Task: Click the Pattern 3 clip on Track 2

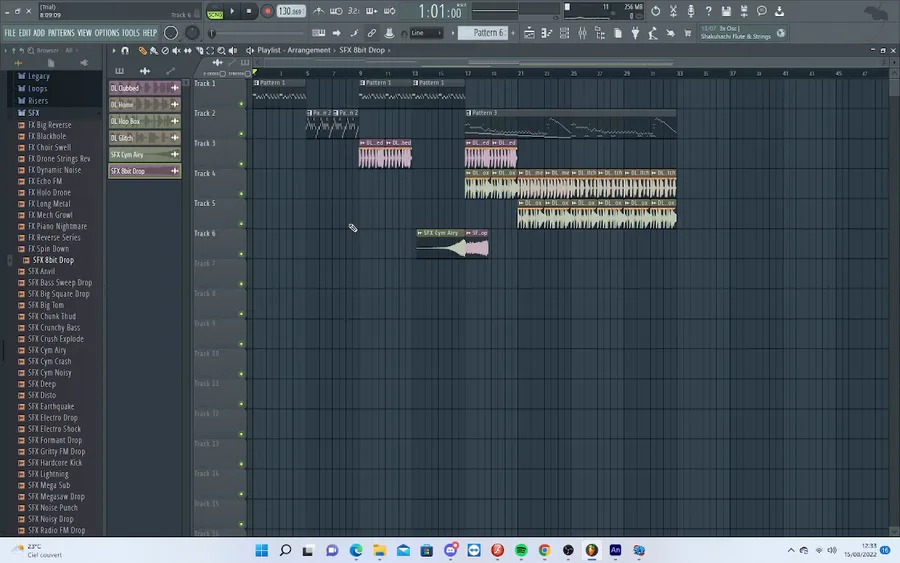Action: (x=571, y=125)
